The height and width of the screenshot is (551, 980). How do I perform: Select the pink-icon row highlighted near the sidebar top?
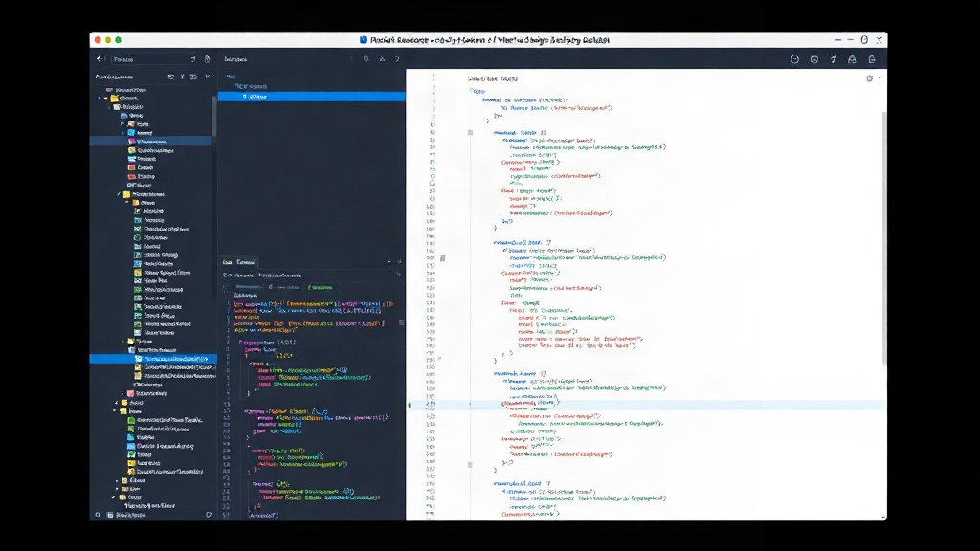(x=150, y=142)
